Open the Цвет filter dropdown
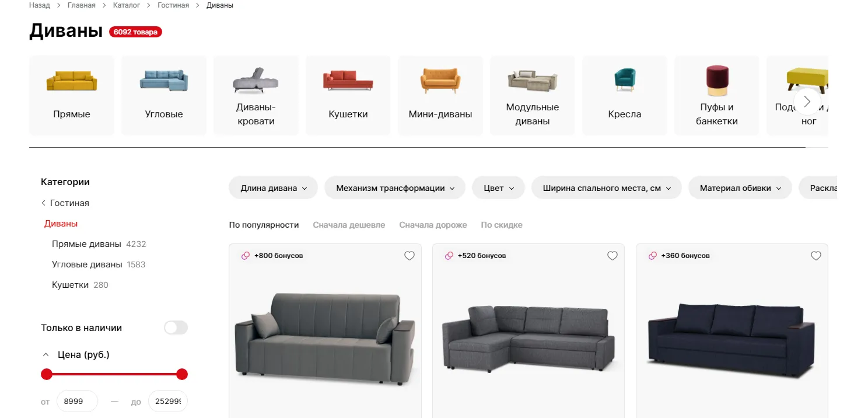 click(499, 188)
